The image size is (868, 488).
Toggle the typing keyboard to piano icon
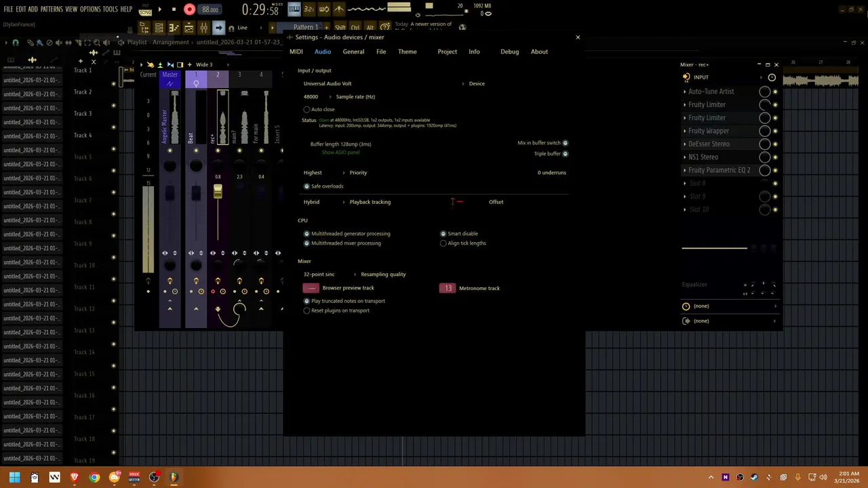294,9
